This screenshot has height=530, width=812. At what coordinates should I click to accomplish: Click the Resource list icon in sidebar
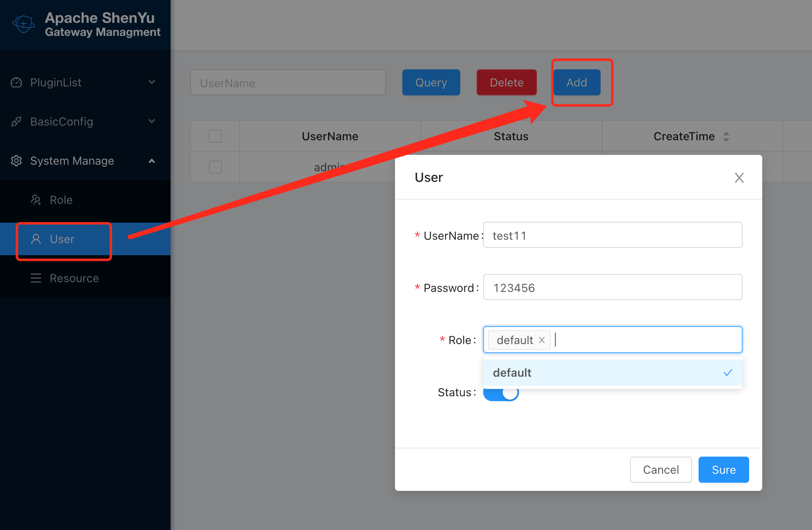click(x=36, y=278)
